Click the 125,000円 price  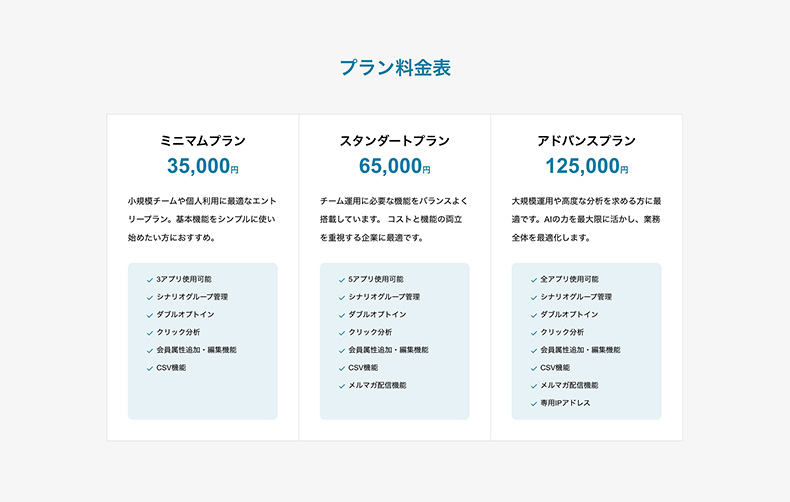click(x=586, y=167)
